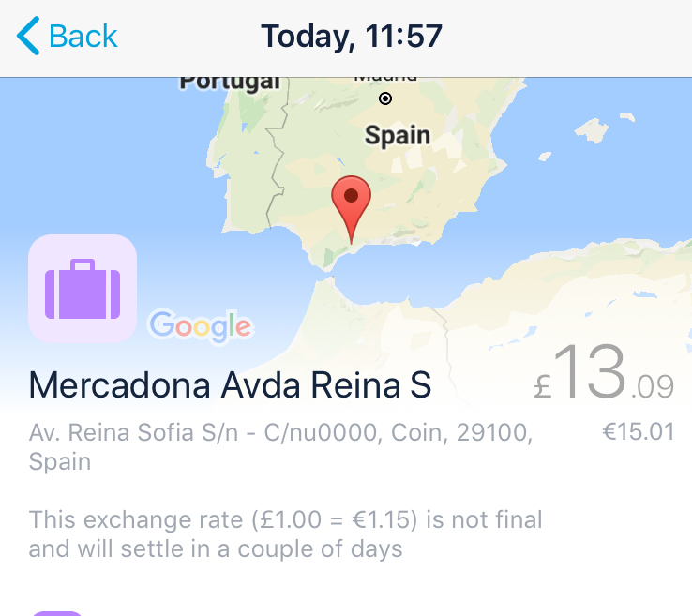Image resolution: width=692 pixels, height=616 pixels.
Task: Tap the blue back chevron arrow
Action: [28, 36]
